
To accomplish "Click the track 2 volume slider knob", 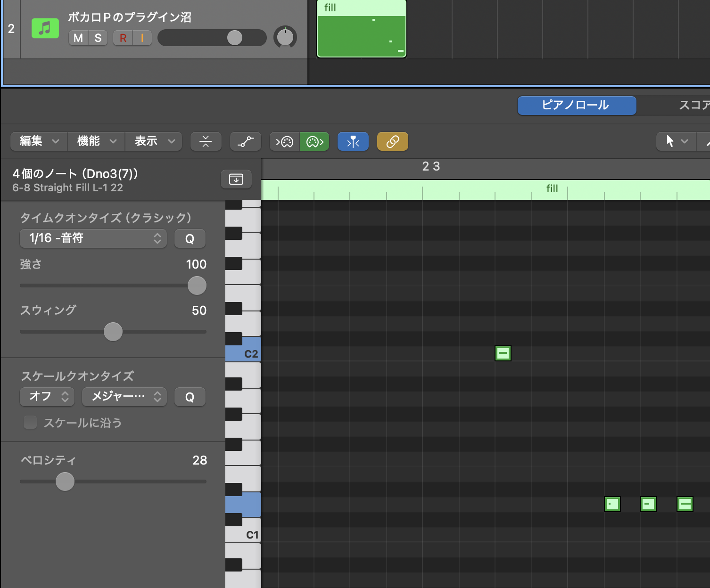I will [234, 38].
